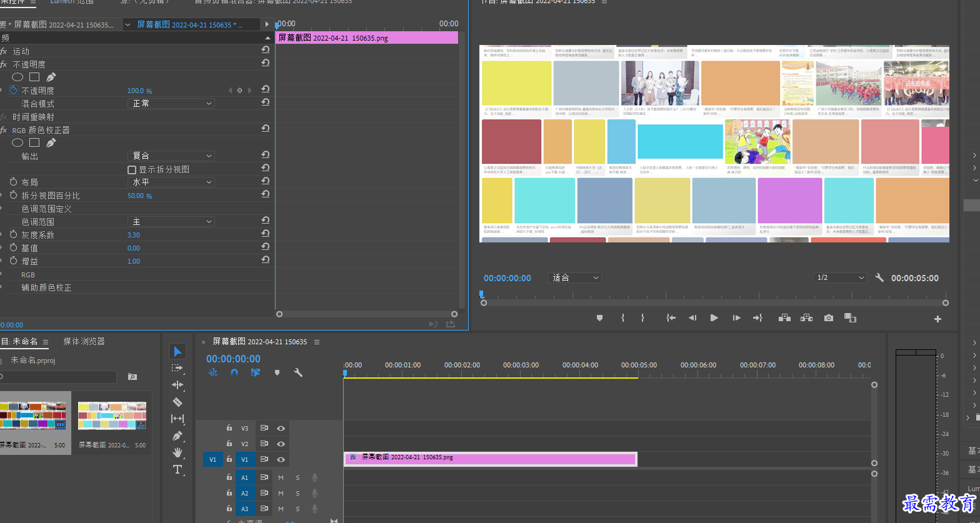This screenshot has height=523, width=980.
Task: Open timeline display settings wrench
Action: (298, 372)
